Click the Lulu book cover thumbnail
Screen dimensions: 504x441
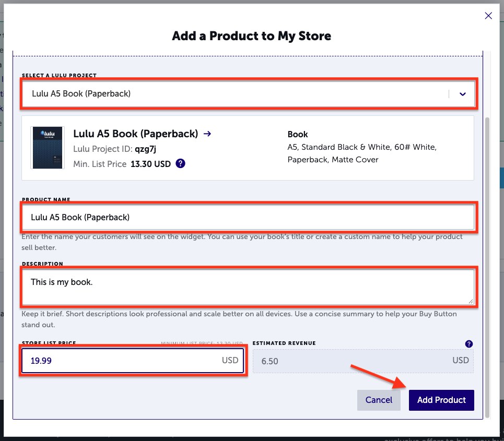48,147
